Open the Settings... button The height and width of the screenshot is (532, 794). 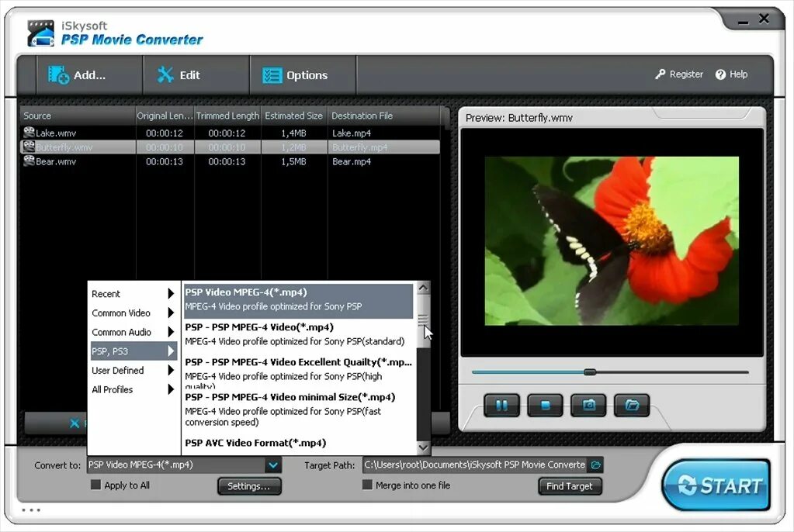[249, 486]
